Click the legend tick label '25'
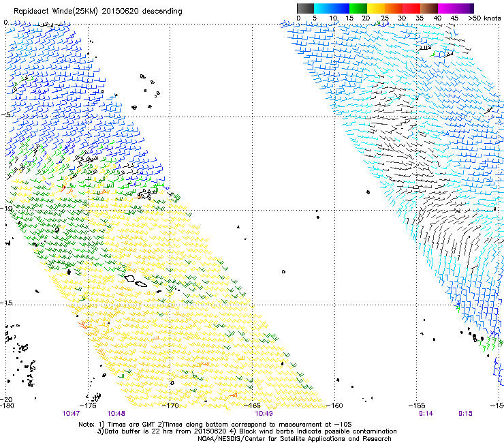 click(385, 18)
